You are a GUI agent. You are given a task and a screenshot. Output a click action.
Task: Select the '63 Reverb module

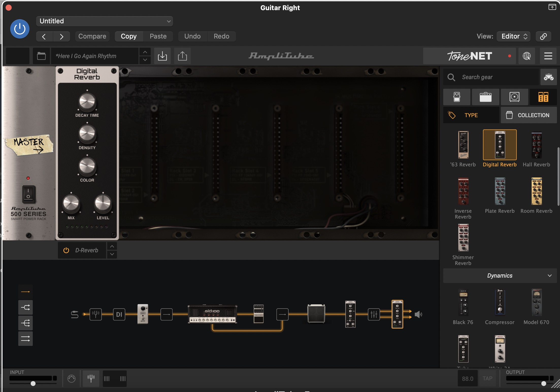coord(463,149)
